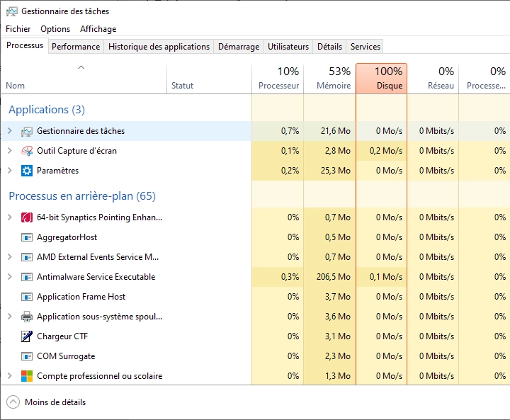Image resolution: width=510 pixels, height=420 pixels.
Task: Click the Moins de détails circle arrow icon
Action: pyautogui.click(x=13, y=402)
